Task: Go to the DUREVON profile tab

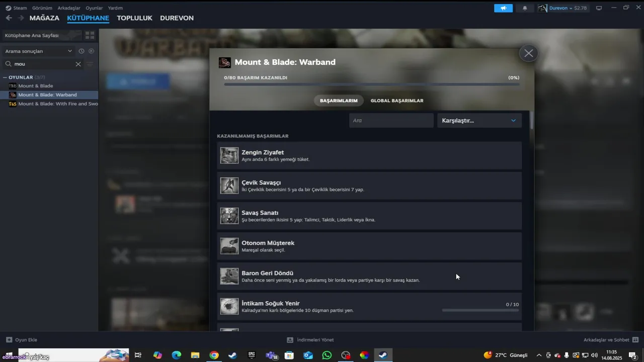Action: [x=177, y=18]
